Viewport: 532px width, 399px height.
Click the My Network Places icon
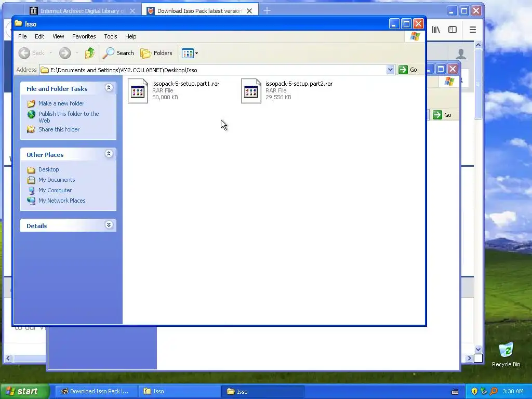[31, 201]
